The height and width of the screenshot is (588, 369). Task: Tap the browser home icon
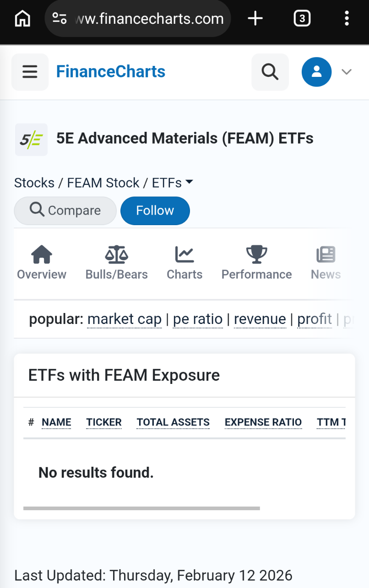[x=22, y=19]
